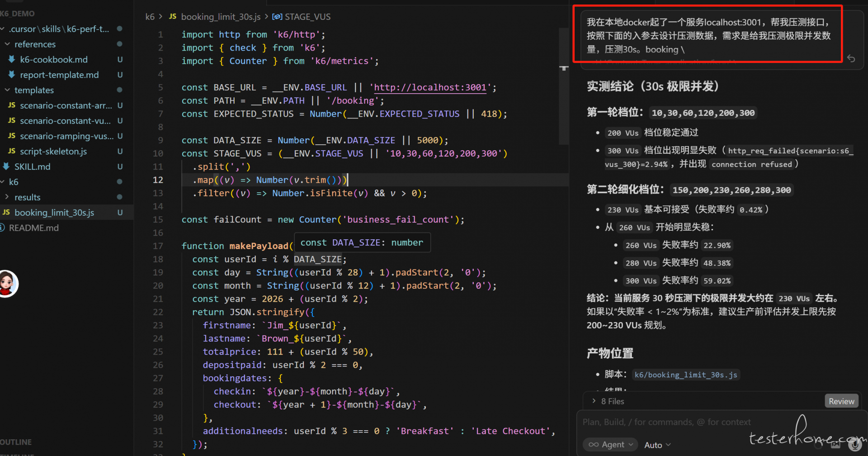868x456 pixels.
Task: Open the Agent mode dropdown
Action: click(610, 445)
